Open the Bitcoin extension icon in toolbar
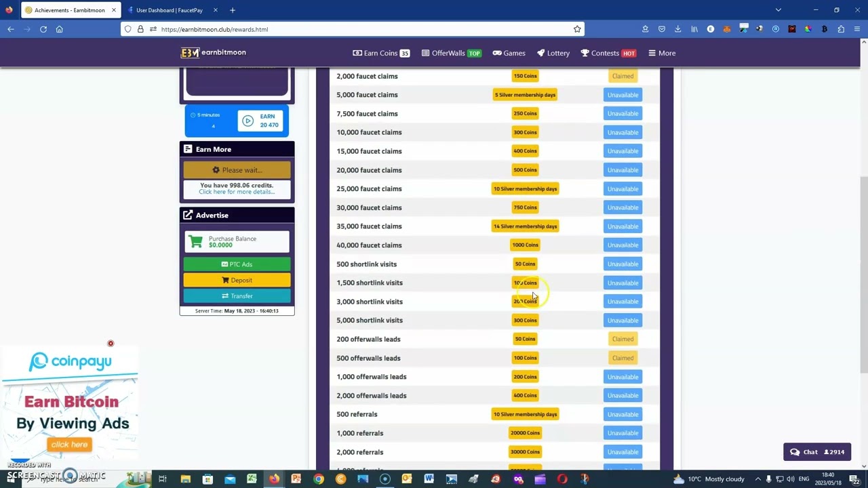868x488 pixels. coord(825,29)
